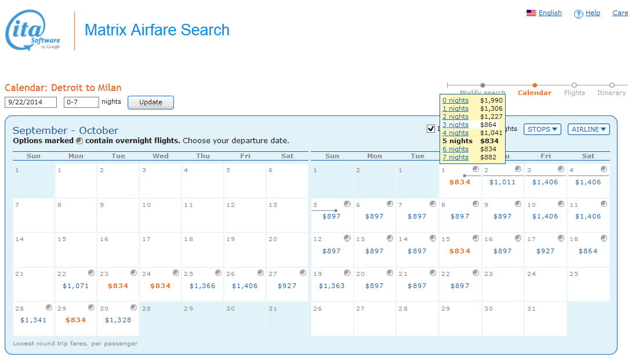Open the STOPS dropdown filter
This screenshot has height=364, width=628.
pos(542,129)
